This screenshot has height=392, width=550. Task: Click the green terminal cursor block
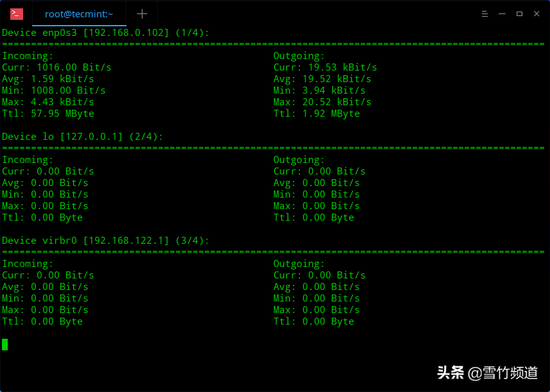[5, 345]
